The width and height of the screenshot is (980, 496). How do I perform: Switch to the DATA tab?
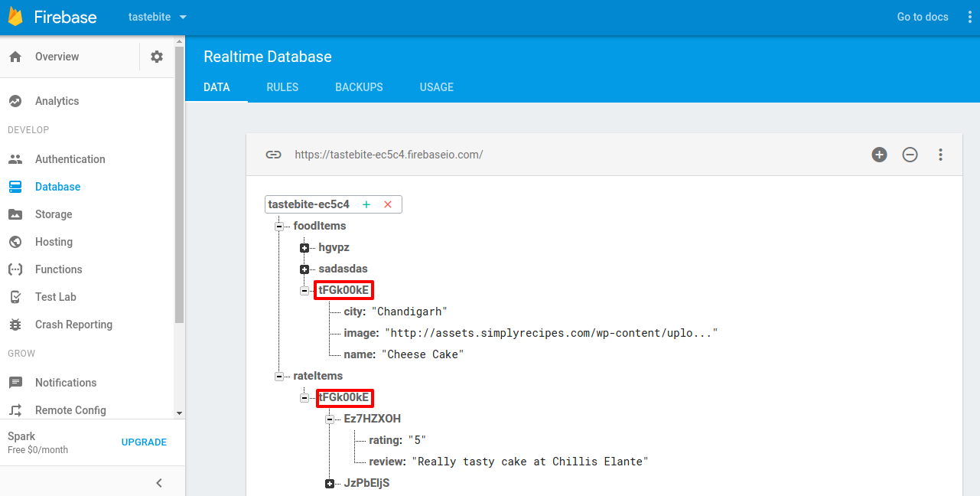(217, 87)
